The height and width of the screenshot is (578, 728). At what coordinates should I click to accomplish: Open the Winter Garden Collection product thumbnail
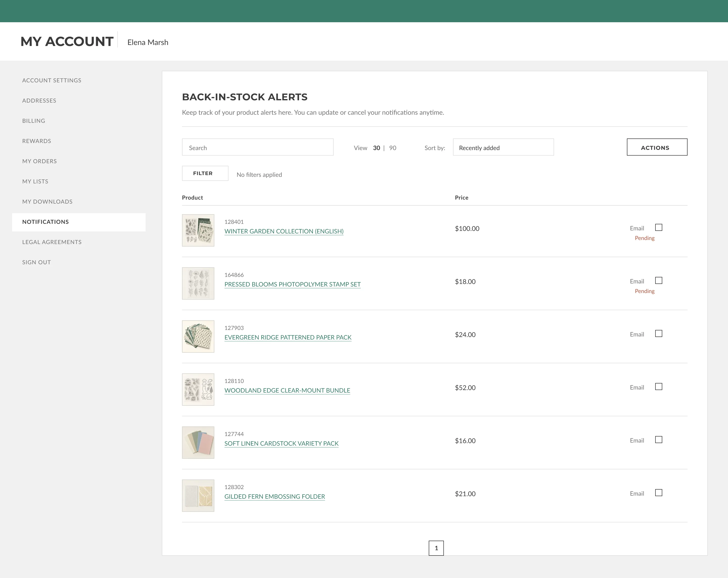198,230
